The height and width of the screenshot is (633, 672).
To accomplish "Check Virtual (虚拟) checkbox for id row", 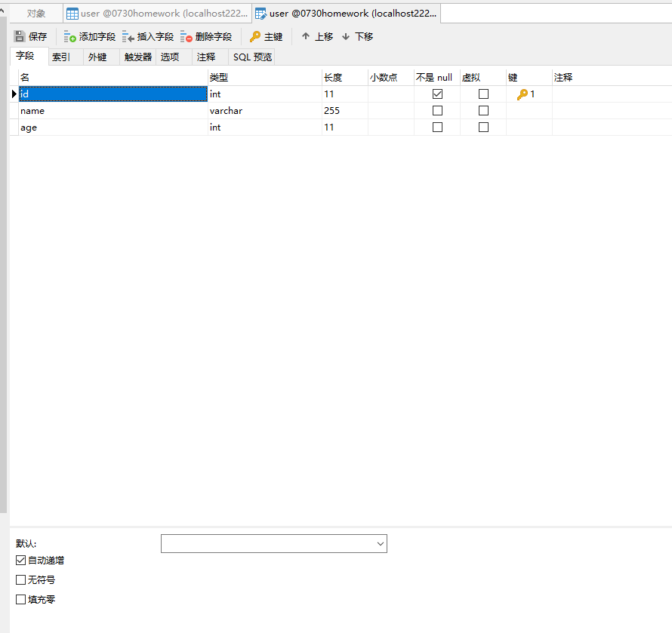I will (483, 94).
